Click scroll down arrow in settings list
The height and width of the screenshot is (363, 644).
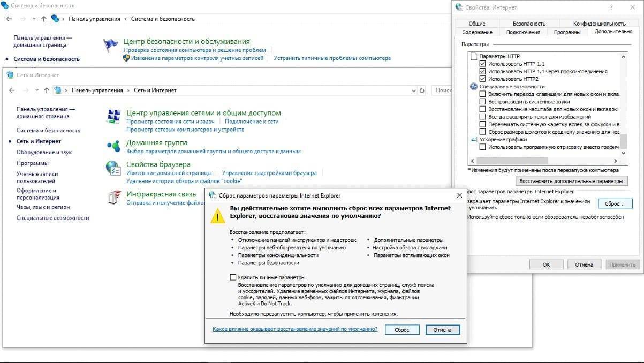coord(623,153)
